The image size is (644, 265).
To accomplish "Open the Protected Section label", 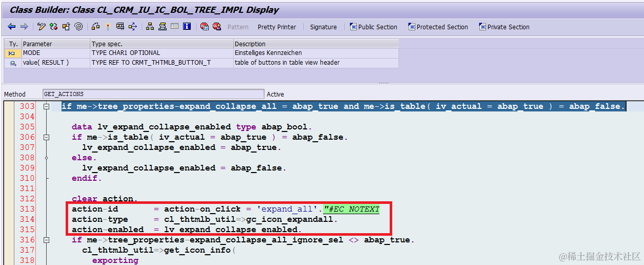I will (x=442, y=27).
